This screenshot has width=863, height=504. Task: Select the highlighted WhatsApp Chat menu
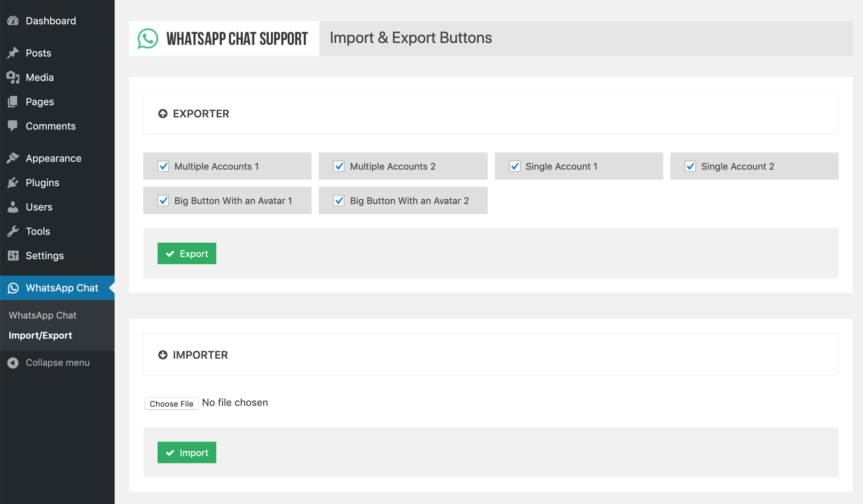point(57,288)
